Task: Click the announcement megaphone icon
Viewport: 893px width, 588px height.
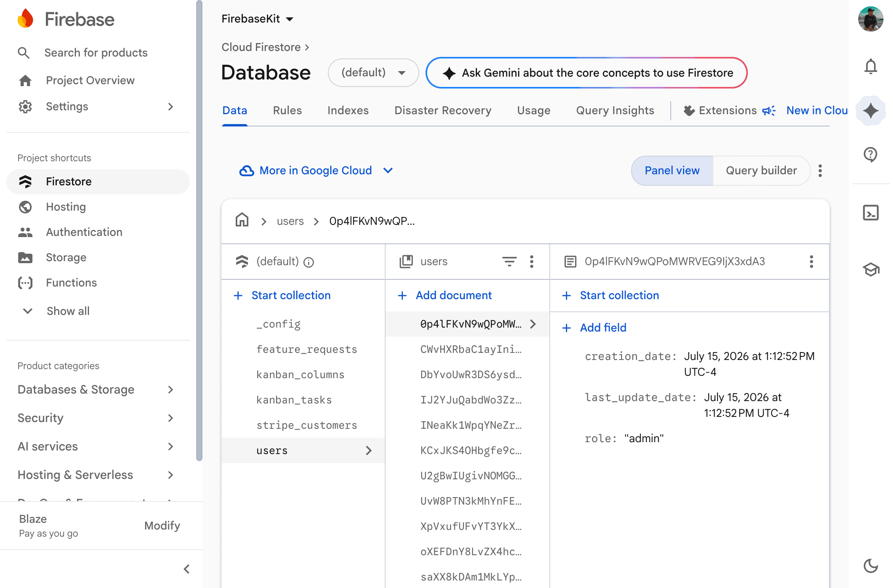Action: click(x=769, y=111)
